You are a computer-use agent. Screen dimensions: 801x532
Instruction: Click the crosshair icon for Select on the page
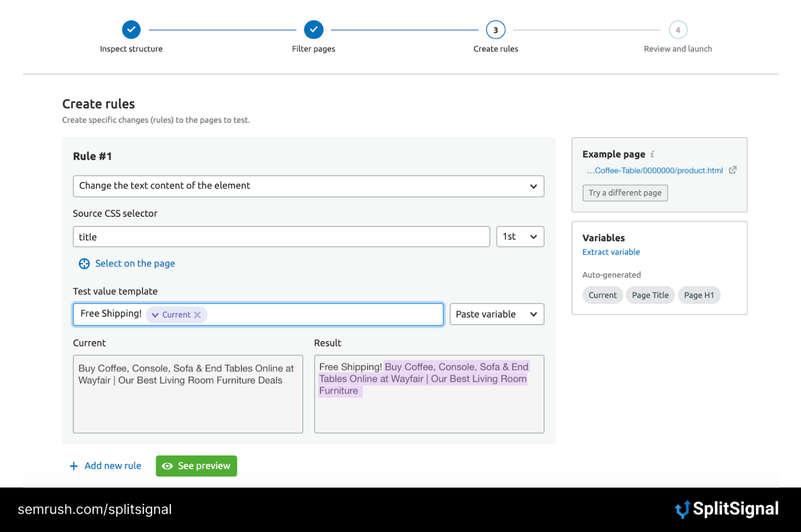click(84, 264)
